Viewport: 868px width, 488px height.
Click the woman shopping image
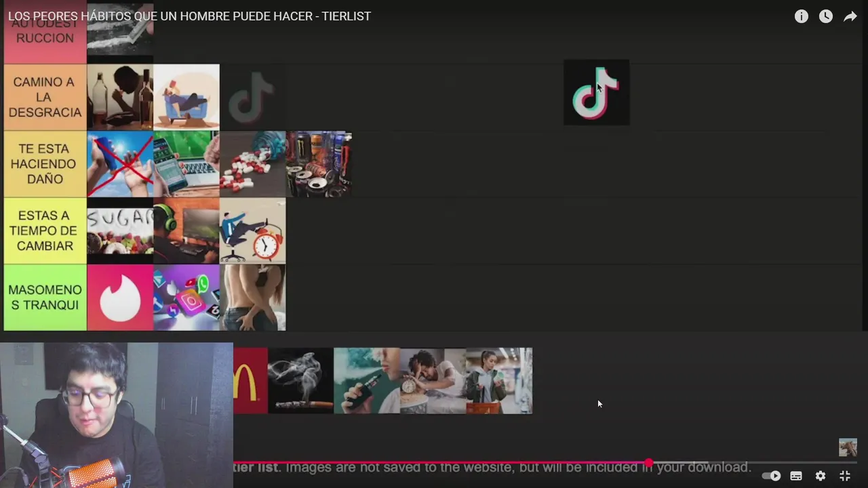tap(499, 381)
